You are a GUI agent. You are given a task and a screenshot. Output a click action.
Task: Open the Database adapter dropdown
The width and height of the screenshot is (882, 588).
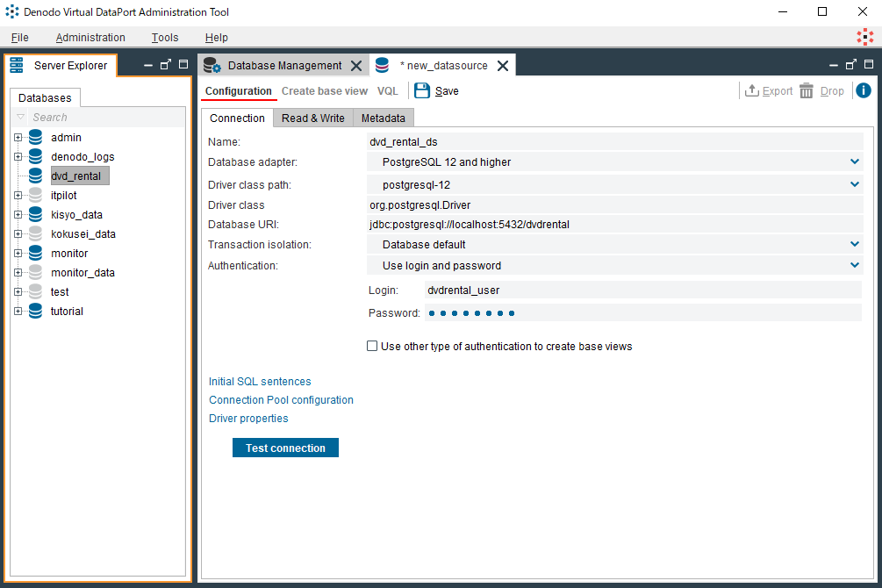click(855, 162)
